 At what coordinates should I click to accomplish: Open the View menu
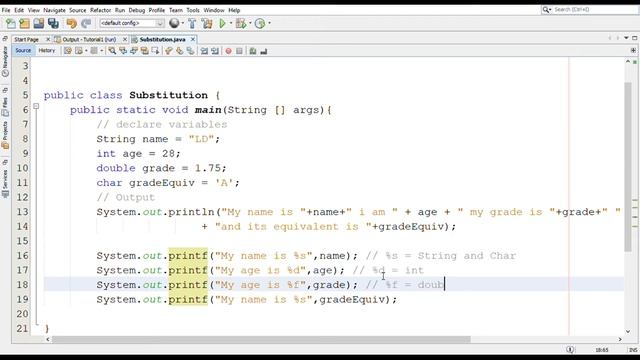pyautogui.click(x=33, y=10)
